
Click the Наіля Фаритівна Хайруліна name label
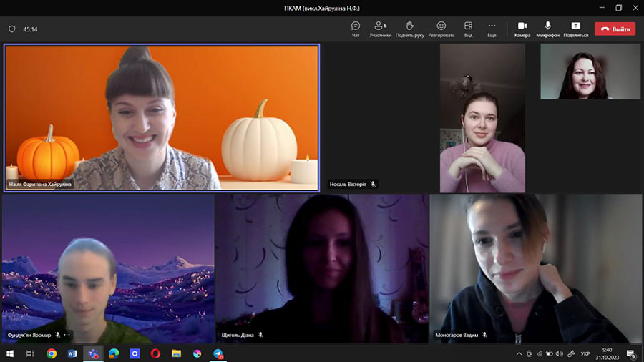40,185
